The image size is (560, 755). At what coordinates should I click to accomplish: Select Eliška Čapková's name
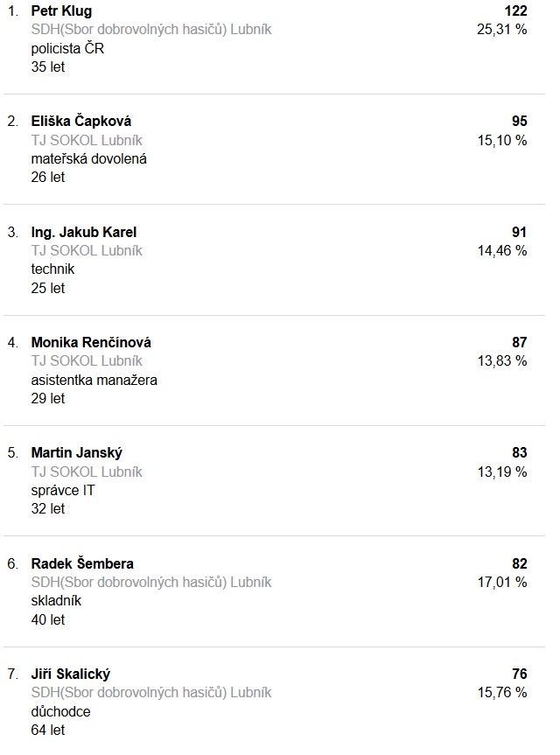(80, 122)
